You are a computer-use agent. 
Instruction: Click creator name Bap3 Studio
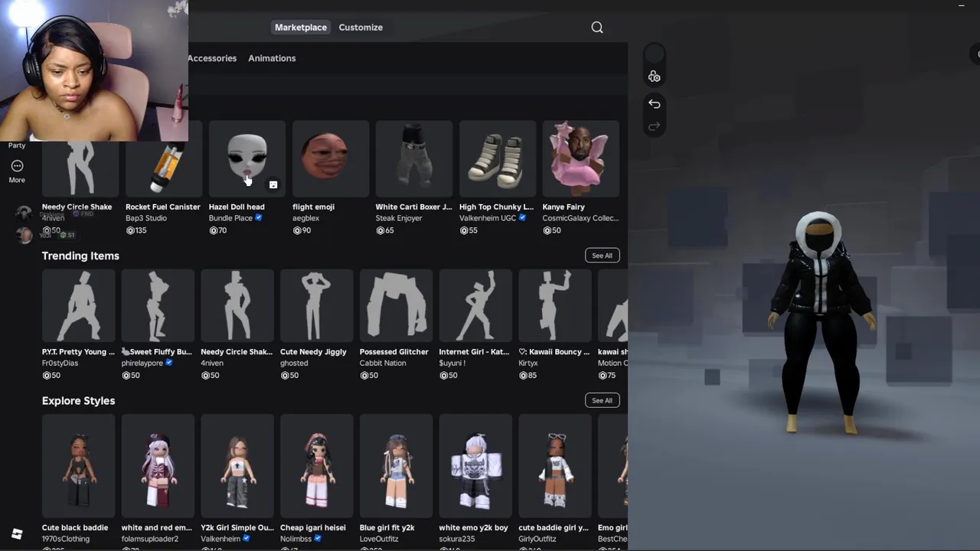coord(146,218)
